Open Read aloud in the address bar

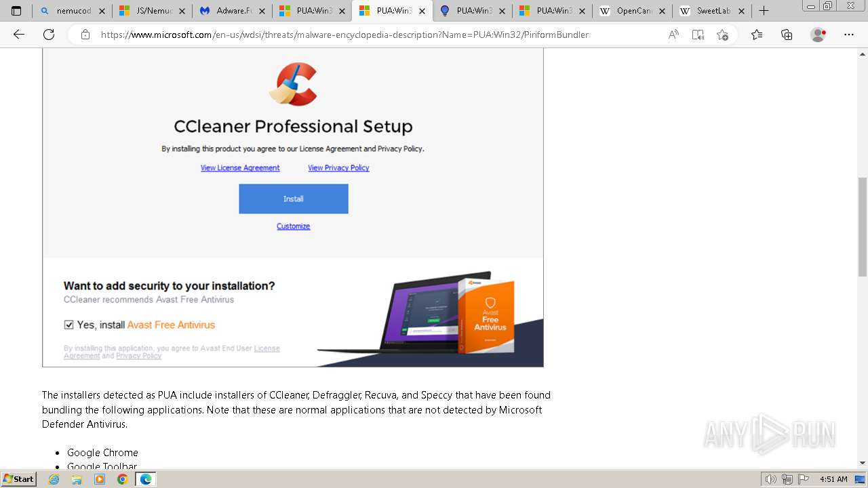click(x=673, y=35)
